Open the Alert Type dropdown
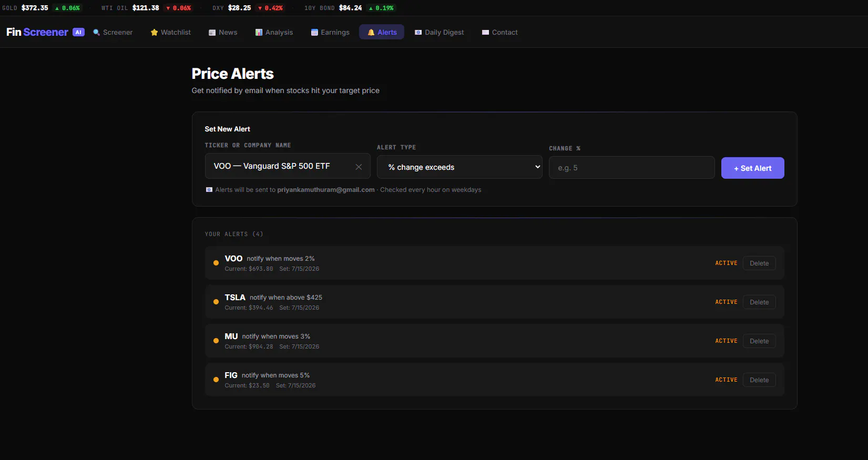 459,167
